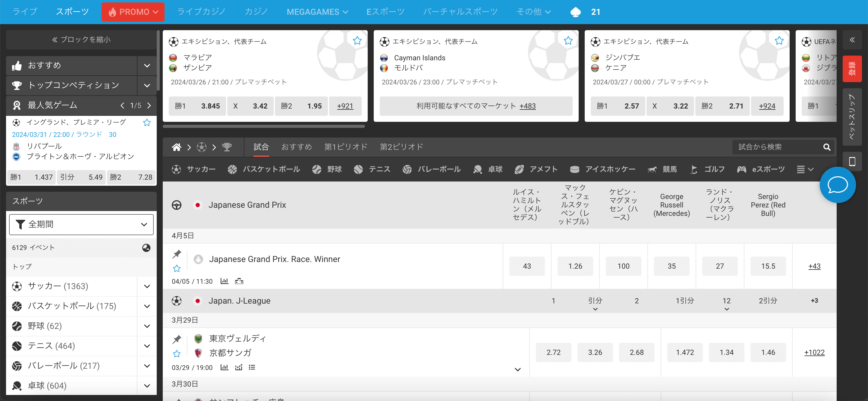This screenshot has height=401, width=868.
Task: Select 卓球 in the sports bar
Action: tap(488, 169)
